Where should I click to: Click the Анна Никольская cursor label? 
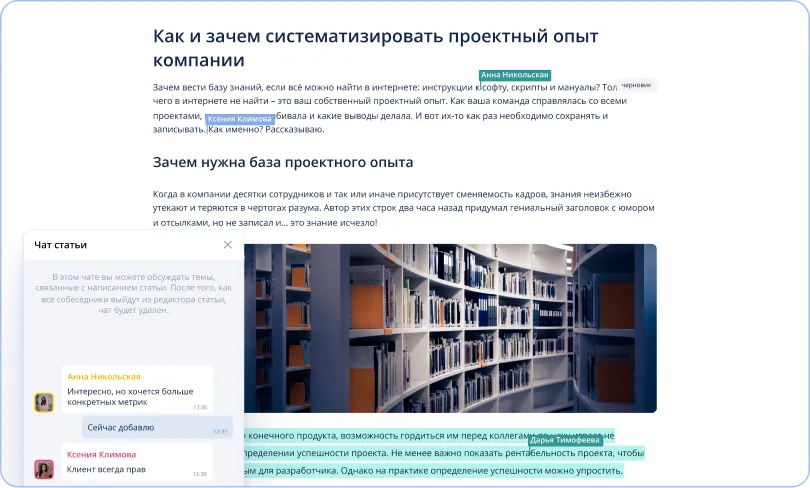515,75
